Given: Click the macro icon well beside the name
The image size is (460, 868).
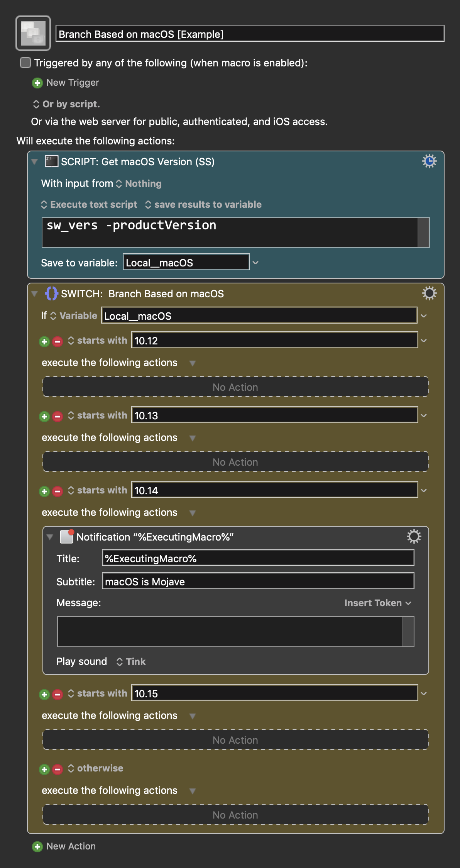Looking at the screenshot, I should (33, 33).
